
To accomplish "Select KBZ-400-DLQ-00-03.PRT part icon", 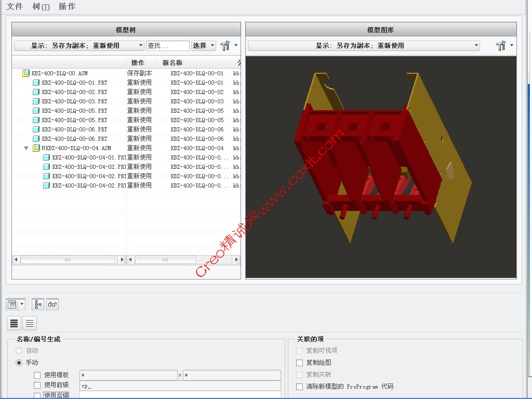I will click(36, 101).
